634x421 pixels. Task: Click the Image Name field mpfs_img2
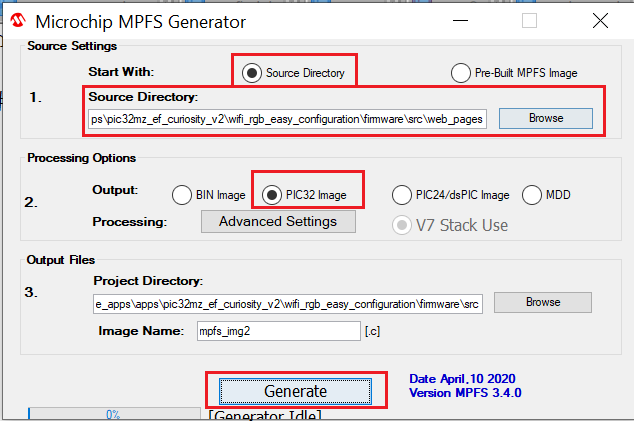pyautogui.click(x=279, y=331)
